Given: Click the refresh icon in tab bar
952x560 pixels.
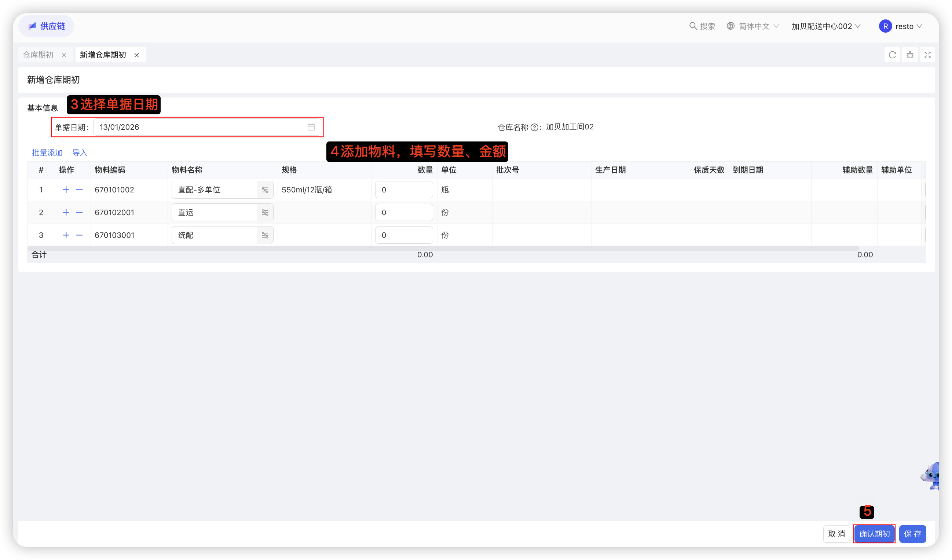Looking at the screenshot, I should coord(892,55).
